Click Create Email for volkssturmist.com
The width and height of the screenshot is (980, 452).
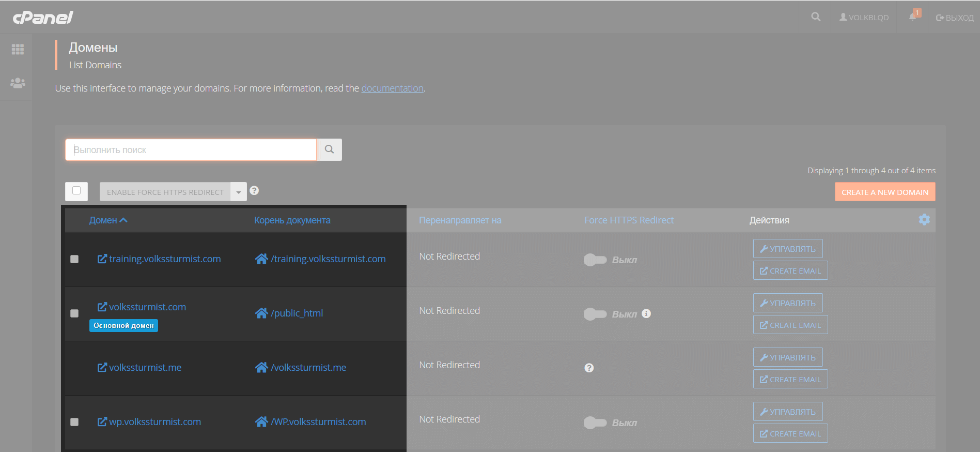tap(790, 325)
